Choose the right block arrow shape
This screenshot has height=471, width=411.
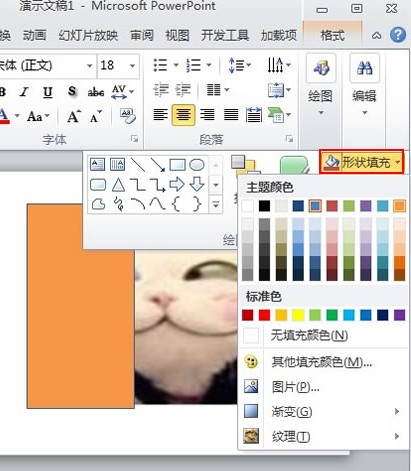coord(177,184)
